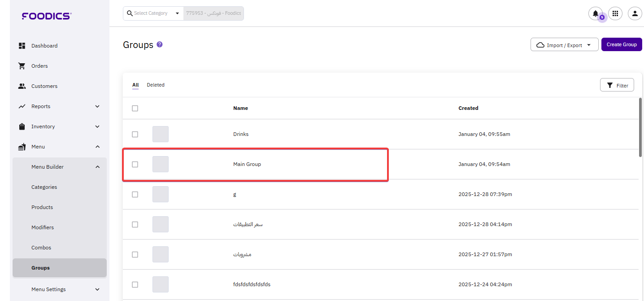The image size is (644, 301).
Task: Open the user profile icon
Action: (635, 13)
